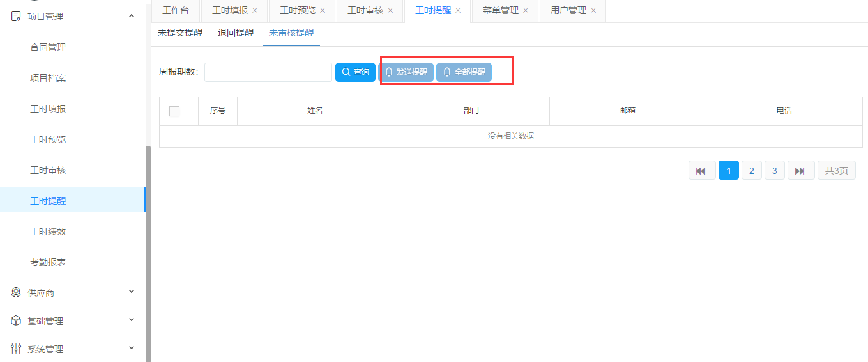
Task: Close the 菜单管理 tab
Action: coord(526,10)
